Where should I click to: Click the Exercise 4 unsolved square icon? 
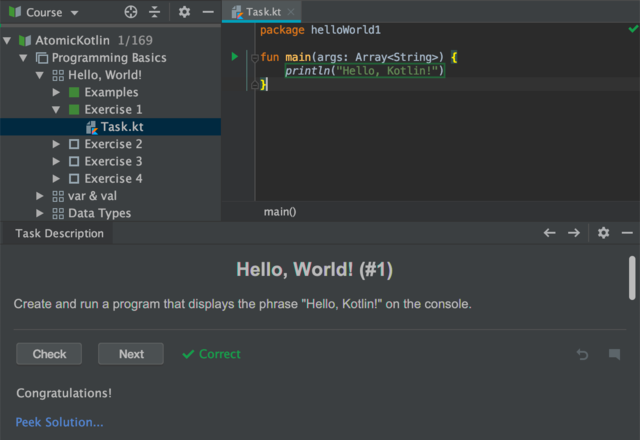click(74, 178)
